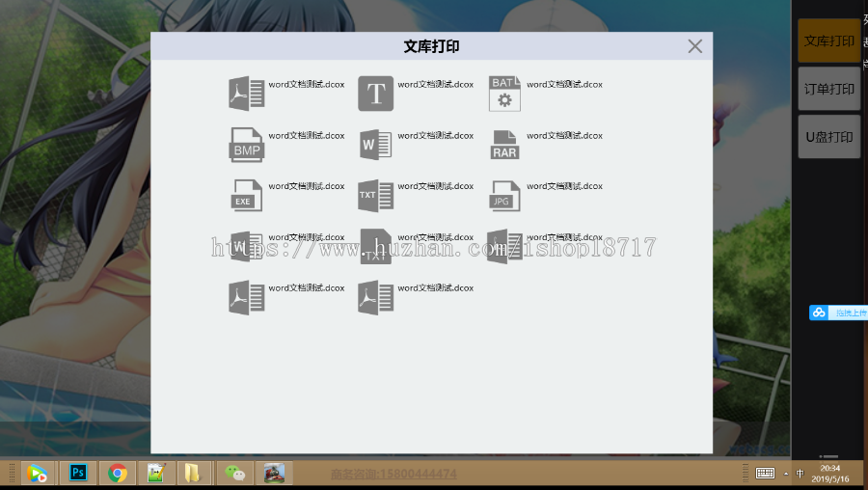Click the file name beside the BMP icon
This screenshot has height=490, width=868.
click(306, 135)
